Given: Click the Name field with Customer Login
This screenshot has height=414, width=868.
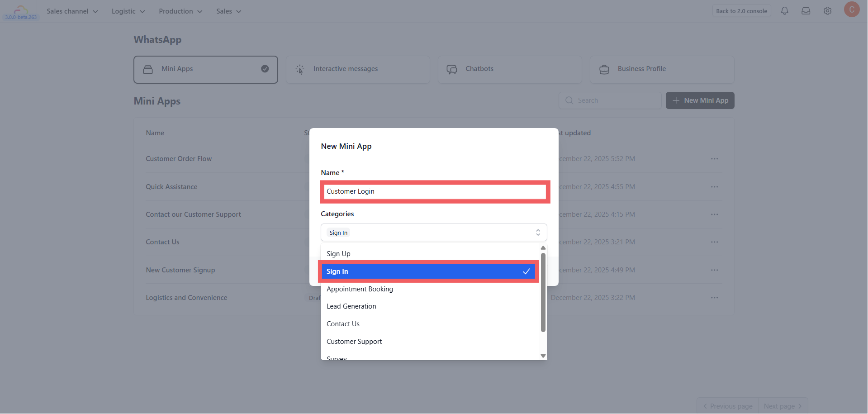Looking at the screenshot, I should coord(435,191).
